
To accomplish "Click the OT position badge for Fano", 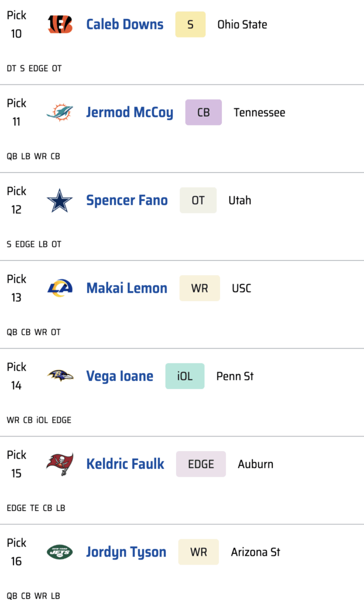I will click(x=198, y=200).
